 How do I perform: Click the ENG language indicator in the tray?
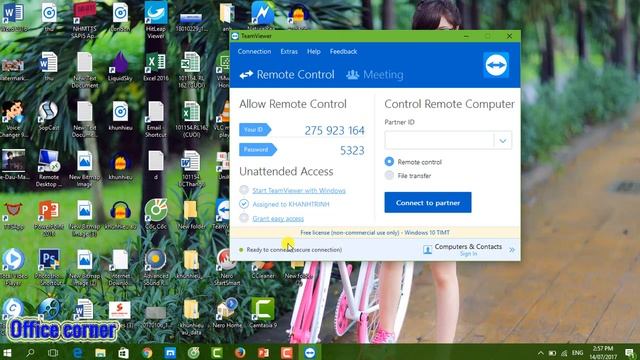(577, 353)
